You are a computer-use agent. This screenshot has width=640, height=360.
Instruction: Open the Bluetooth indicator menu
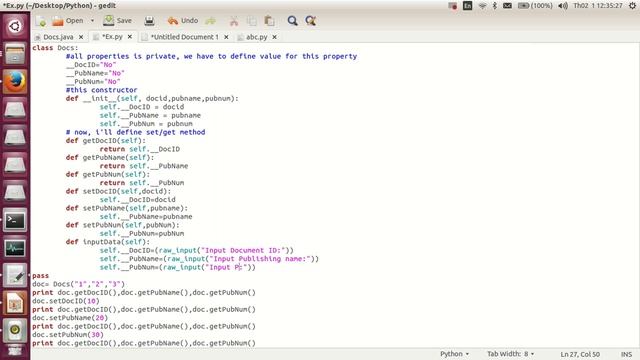[495, 6]
